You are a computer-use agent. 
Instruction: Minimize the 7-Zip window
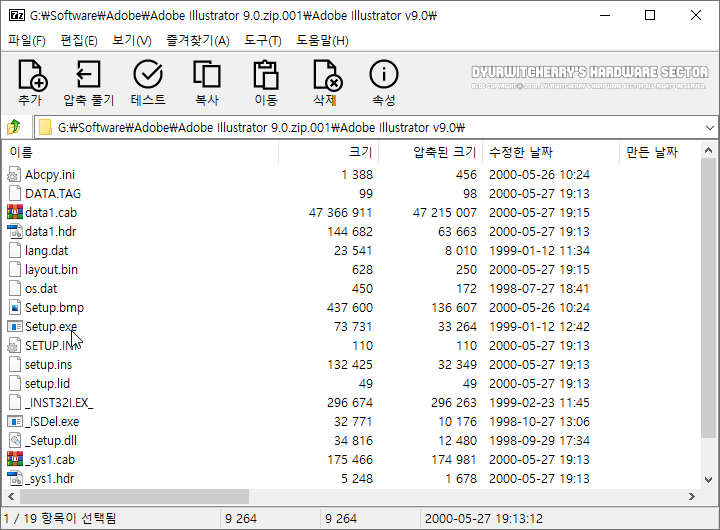click(605, 15)
